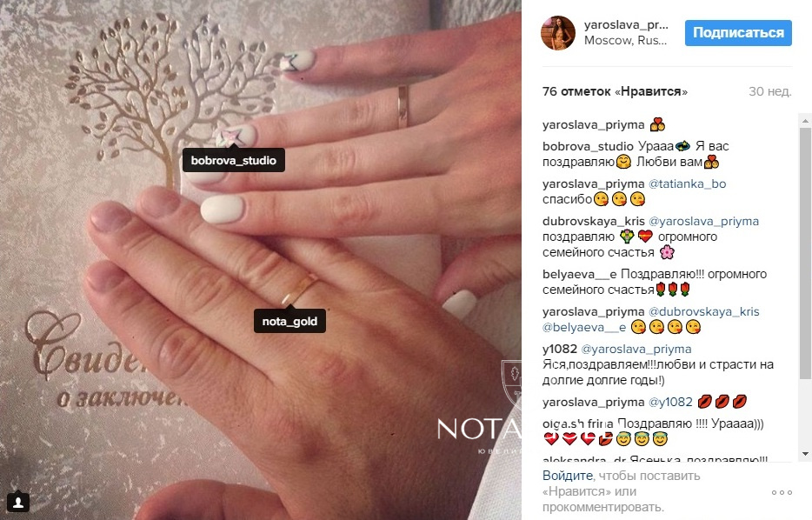812x520 pixels.
Task: Open the yaroslava profile avatar picture
Action: [558, 33]
